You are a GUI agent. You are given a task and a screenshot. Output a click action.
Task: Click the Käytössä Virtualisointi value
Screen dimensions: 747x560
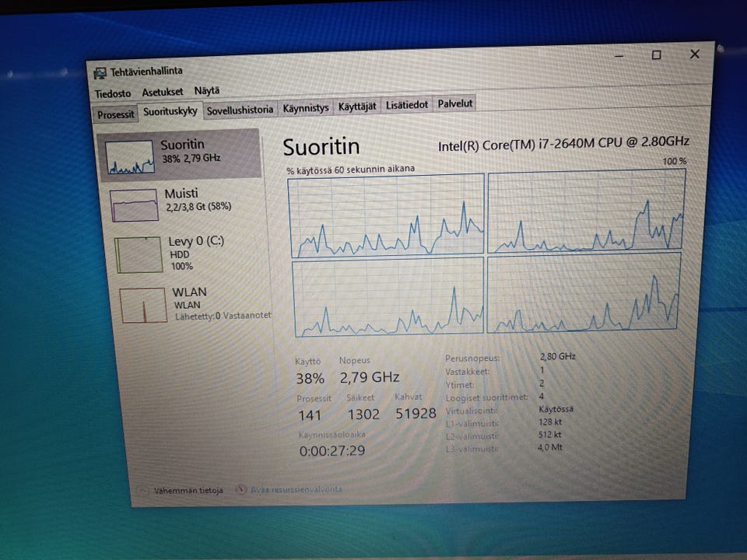pos(556,409)
